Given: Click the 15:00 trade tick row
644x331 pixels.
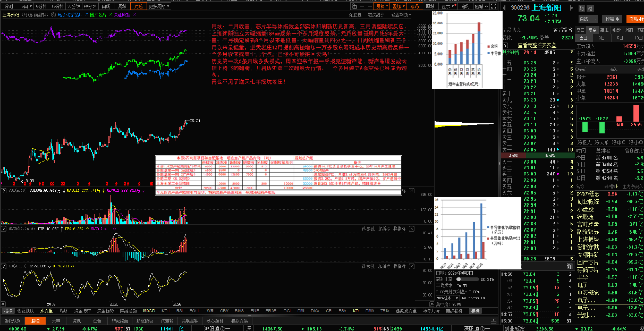Looking at the screenshot, I should pos(537,320).
